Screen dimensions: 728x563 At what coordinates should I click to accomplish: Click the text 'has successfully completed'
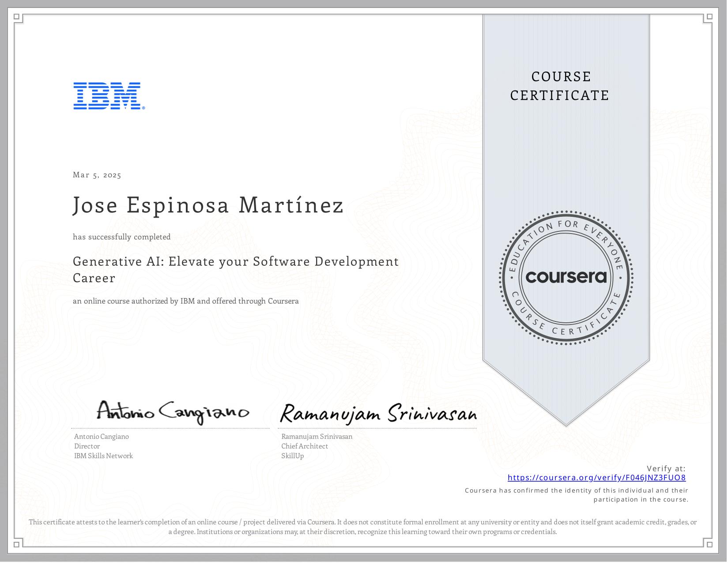tap(122, 237)
